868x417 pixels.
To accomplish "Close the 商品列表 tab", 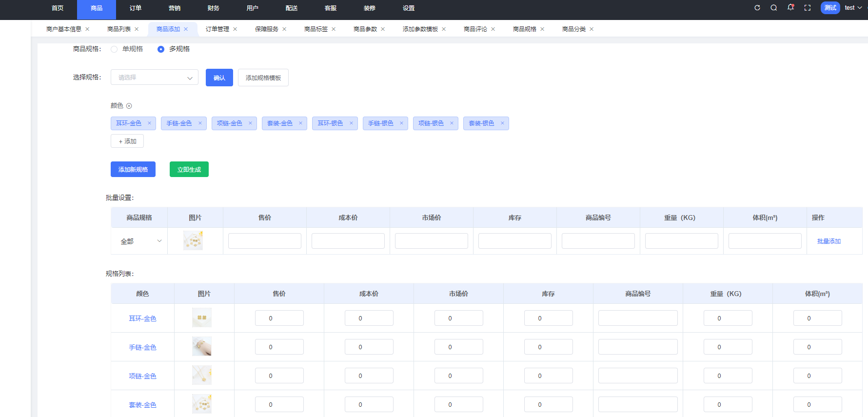I will pyautogui.click(x=137, y=29).
